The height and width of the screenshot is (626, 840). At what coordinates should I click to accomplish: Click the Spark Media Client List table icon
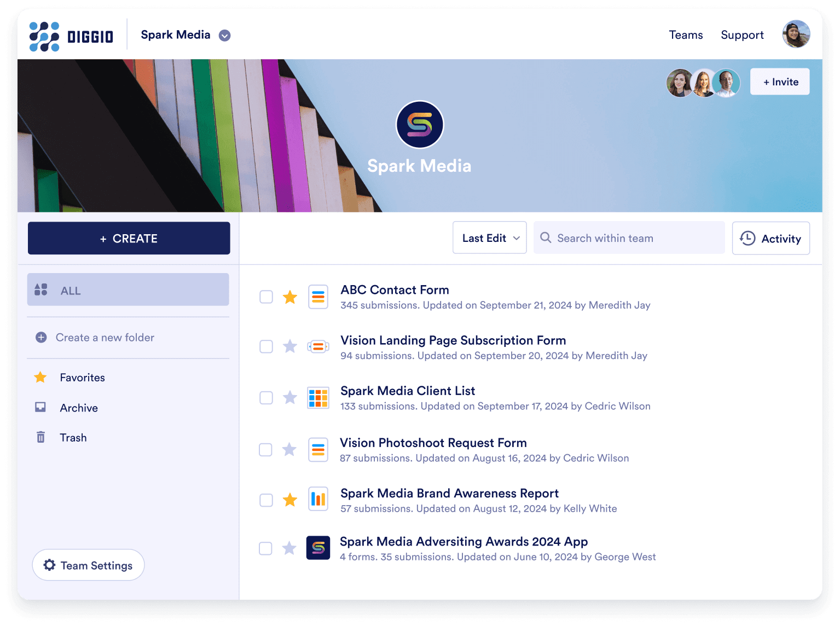[x=318, y=398]
